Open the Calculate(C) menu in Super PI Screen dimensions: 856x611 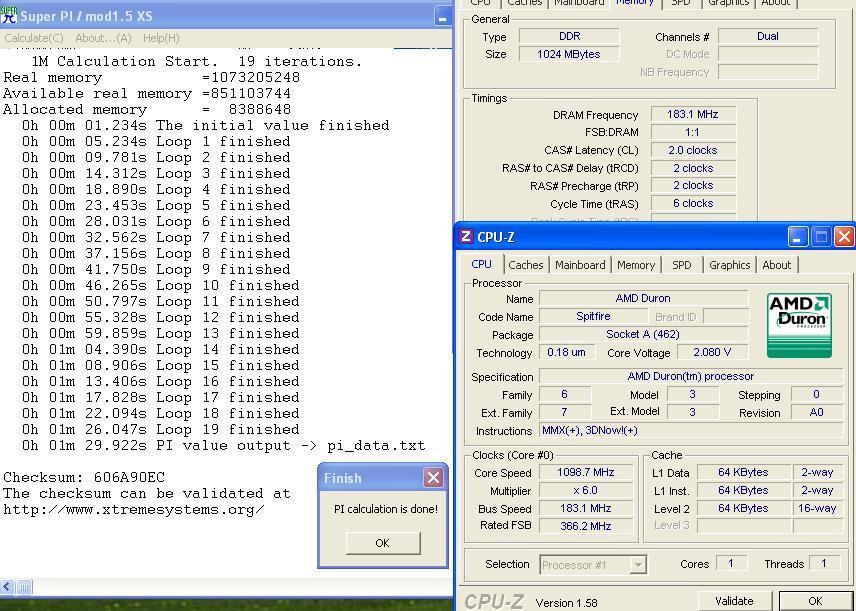pos(34,38)
